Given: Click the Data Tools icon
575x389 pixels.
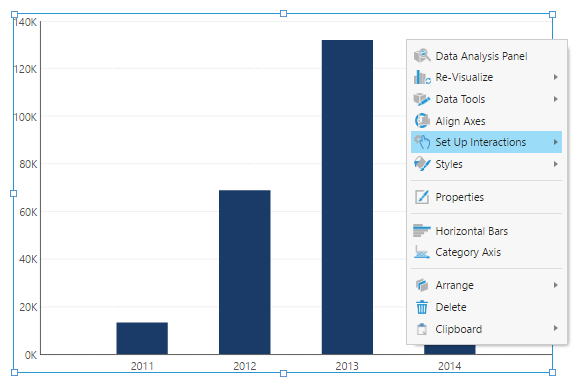Looking at the screenshot, I should click(422, 99).
